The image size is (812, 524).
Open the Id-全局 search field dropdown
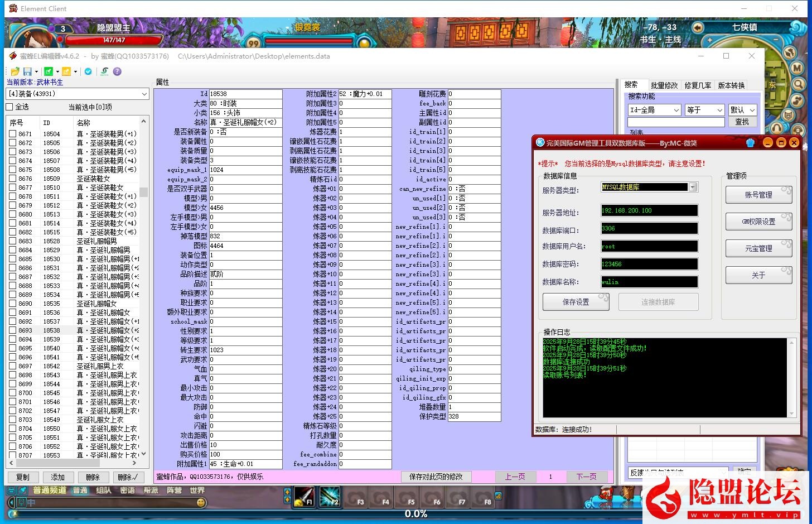point(676,110)
